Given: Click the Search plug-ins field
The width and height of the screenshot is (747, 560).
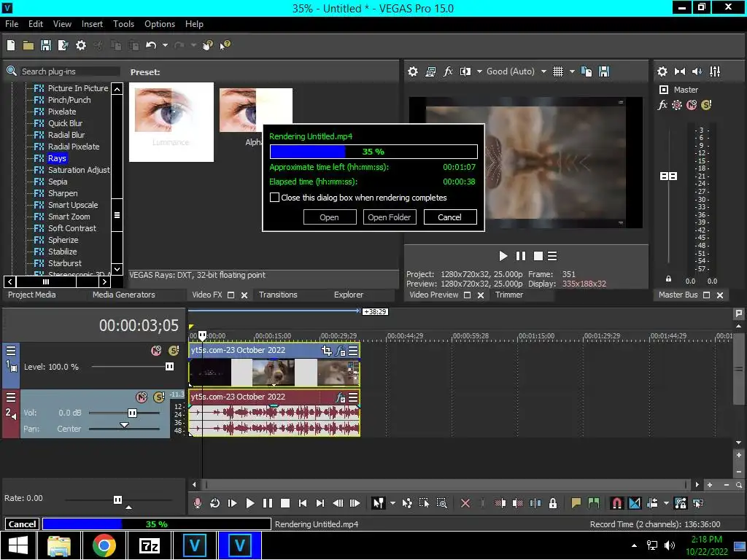Looking at the screenshot, I should click(x=70, y=71).
